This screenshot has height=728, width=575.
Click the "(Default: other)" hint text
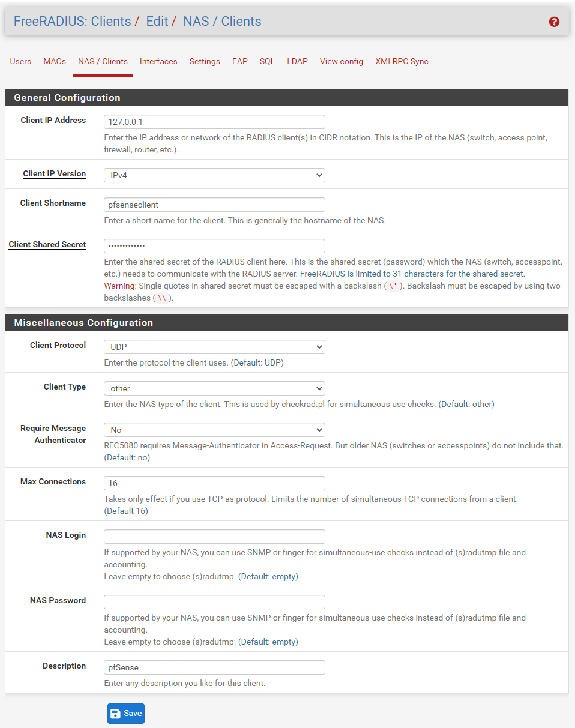(x=466, y=404)
